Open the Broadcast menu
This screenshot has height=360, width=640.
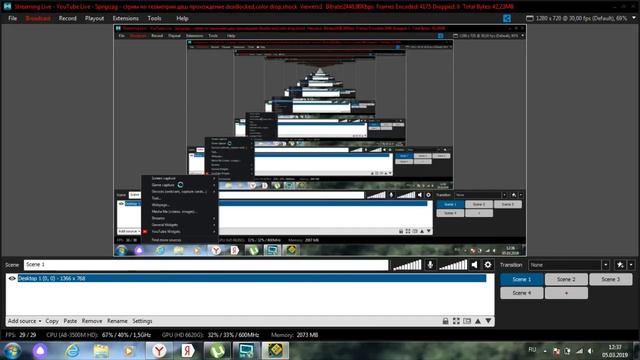(38, 18)
